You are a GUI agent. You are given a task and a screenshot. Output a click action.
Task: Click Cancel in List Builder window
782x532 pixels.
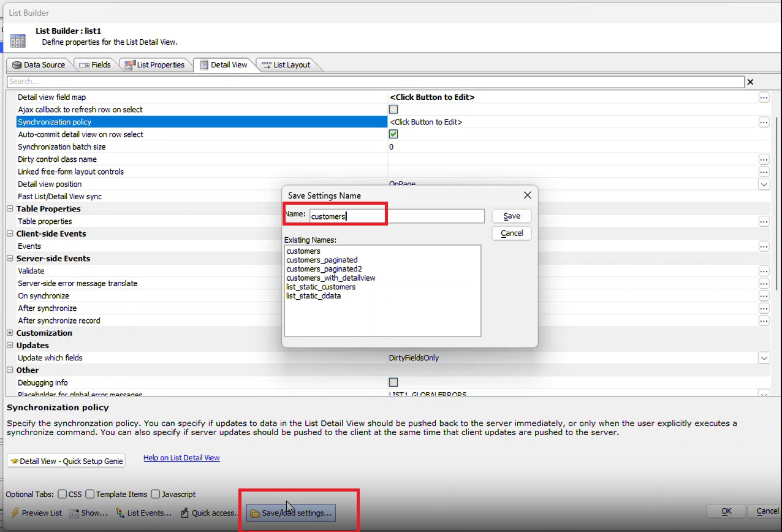765,511
